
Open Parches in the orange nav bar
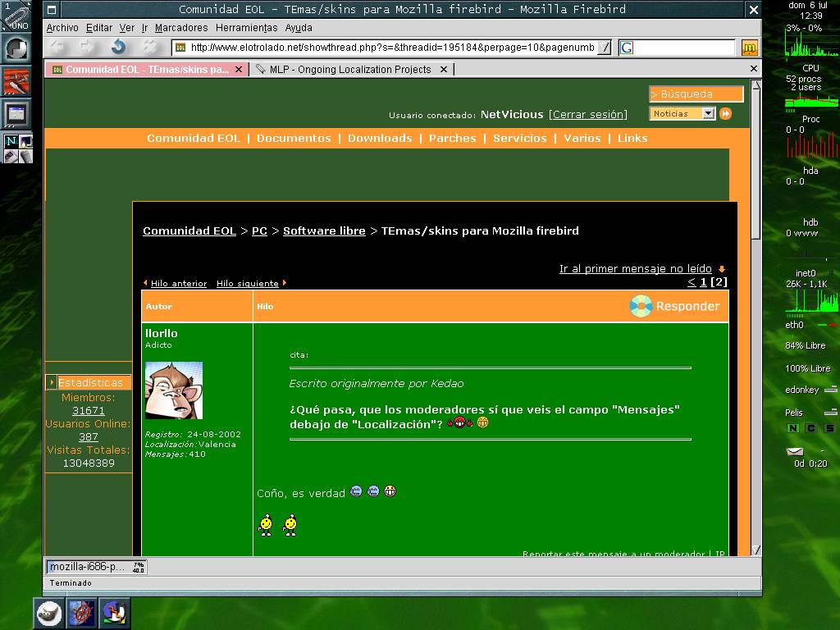pos(452,138)
